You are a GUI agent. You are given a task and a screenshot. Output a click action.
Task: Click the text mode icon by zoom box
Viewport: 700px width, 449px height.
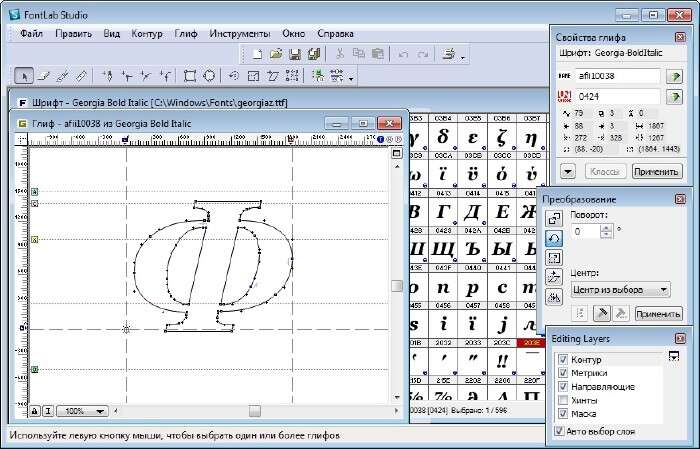click(48, 411)
